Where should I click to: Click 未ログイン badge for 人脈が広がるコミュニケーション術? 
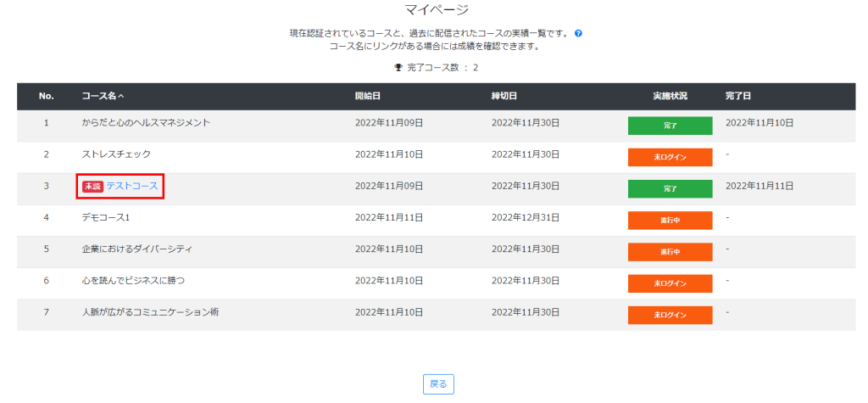pyautogui.click(x=670, y=315)
